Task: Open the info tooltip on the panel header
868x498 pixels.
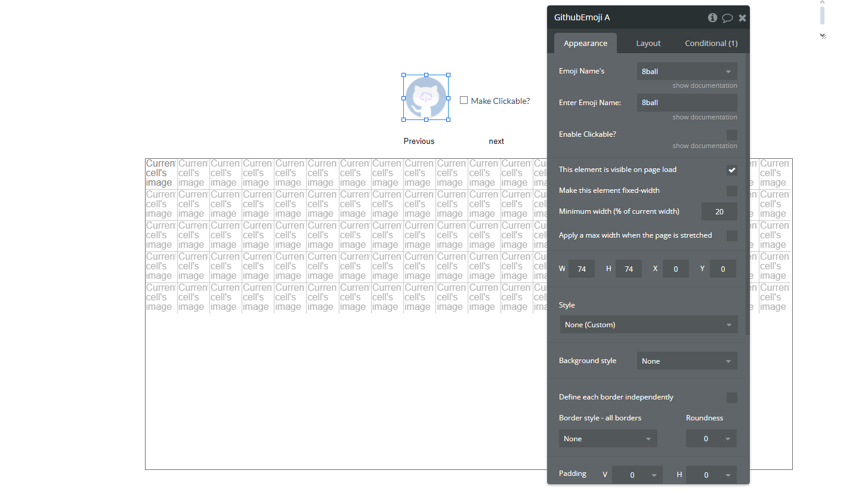Action: (712, 17)
